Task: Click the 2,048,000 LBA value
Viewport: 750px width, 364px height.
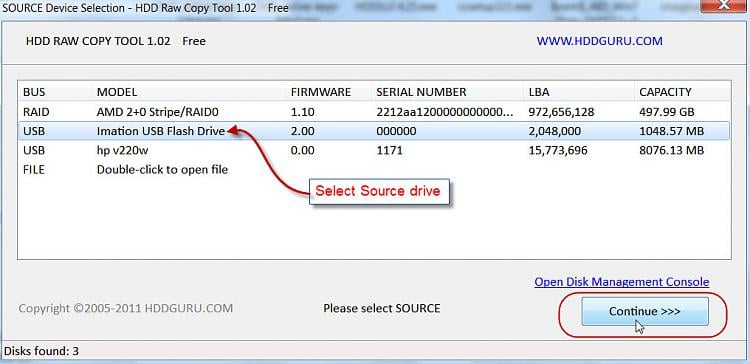Action: (x=555, y=132)
